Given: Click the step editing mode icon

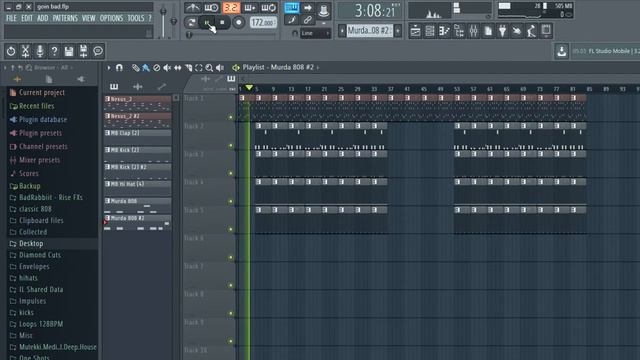Looking at the screenshot, I should (x=291, y=20).
